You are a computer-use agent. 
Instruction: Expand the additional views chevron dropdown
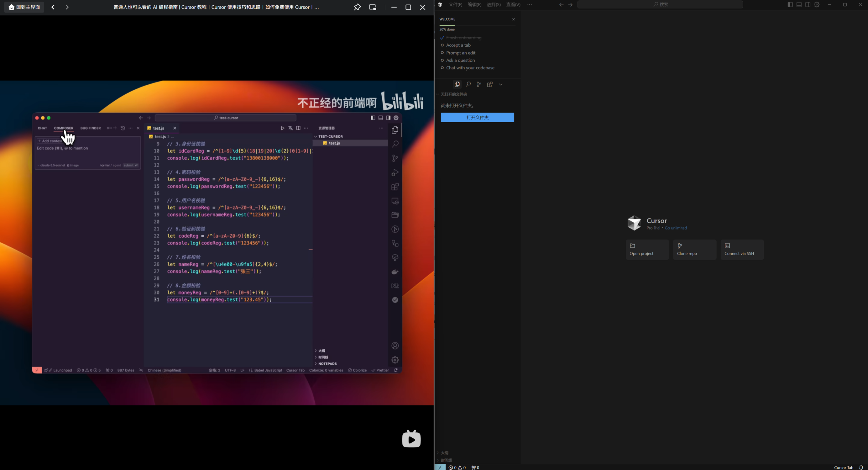[501, 85]
